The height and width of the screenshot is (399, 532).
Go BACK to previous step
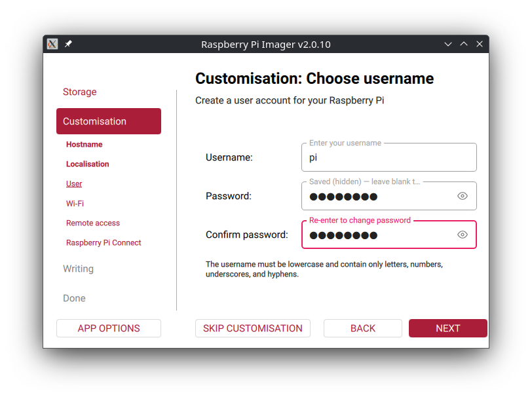363,328
